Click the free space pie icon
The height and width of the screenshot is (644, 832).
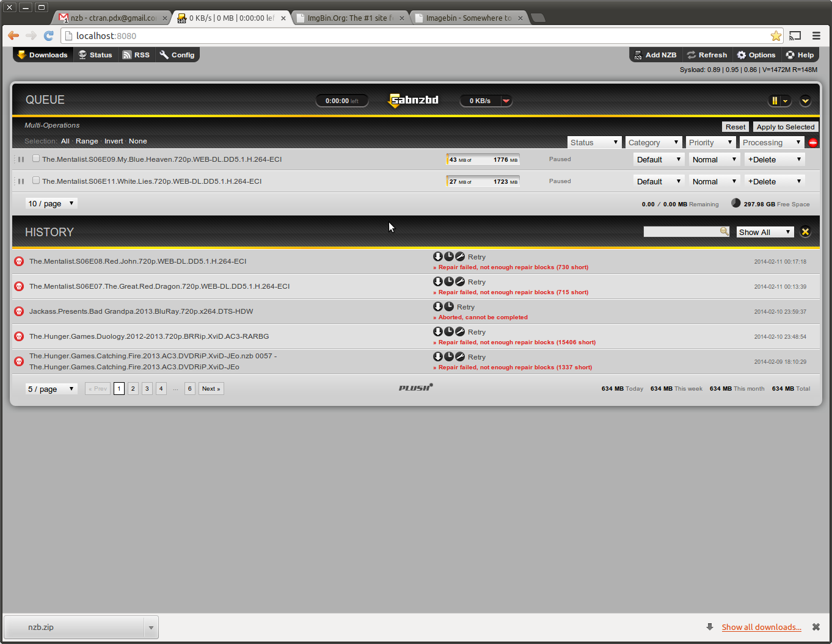(x=735, y=203)
